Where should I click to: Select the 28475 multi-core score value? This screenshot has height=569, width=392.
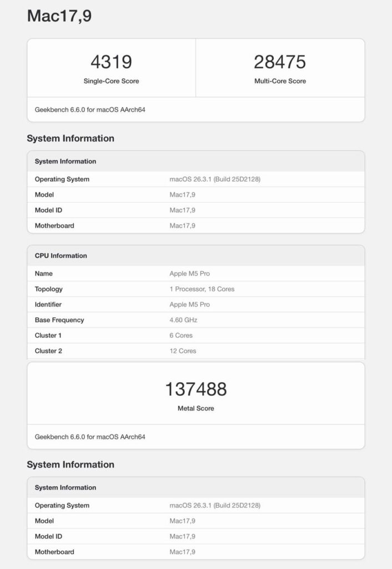pyautogui.click(x=280, y=62)
